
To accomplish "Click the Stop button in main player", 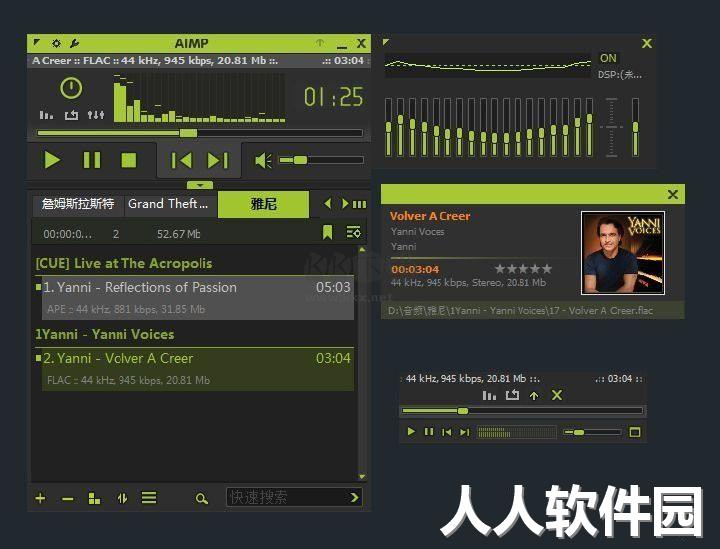I will [x=129, y=161].
